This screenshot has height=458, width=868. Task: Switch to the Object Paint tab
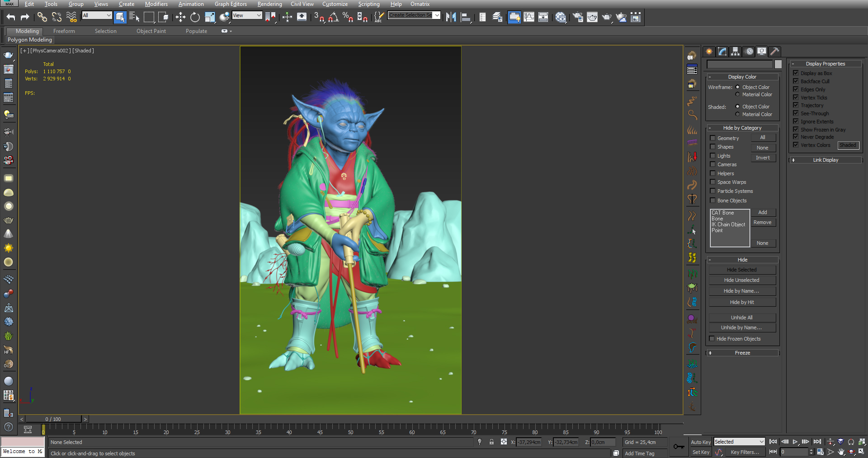pyautogui.click(x=151, y=31)
